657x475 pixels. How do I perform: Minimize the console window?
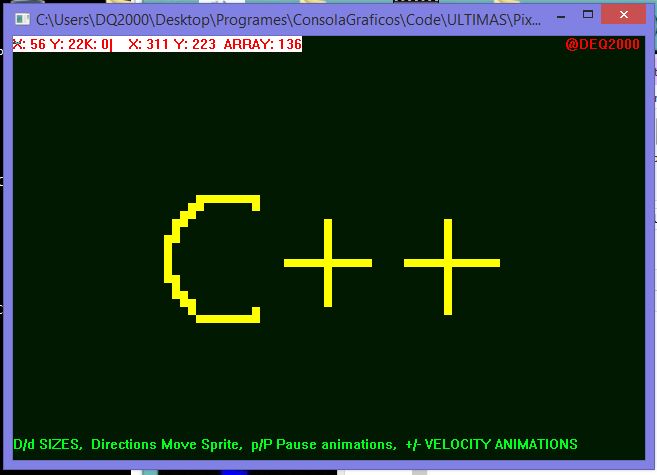[561, 17]
